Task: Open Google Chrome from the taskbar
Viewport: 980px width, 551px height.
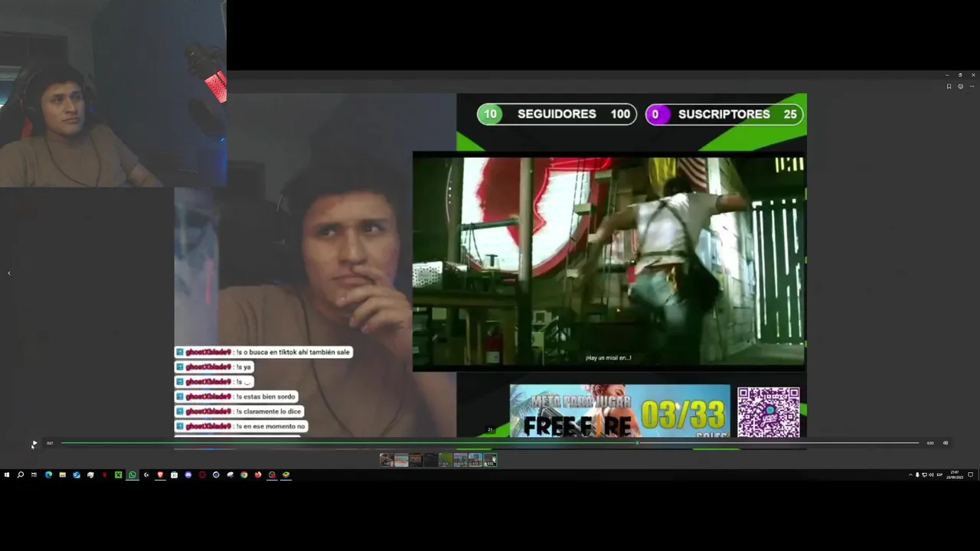Action: [x=244, y=474]
